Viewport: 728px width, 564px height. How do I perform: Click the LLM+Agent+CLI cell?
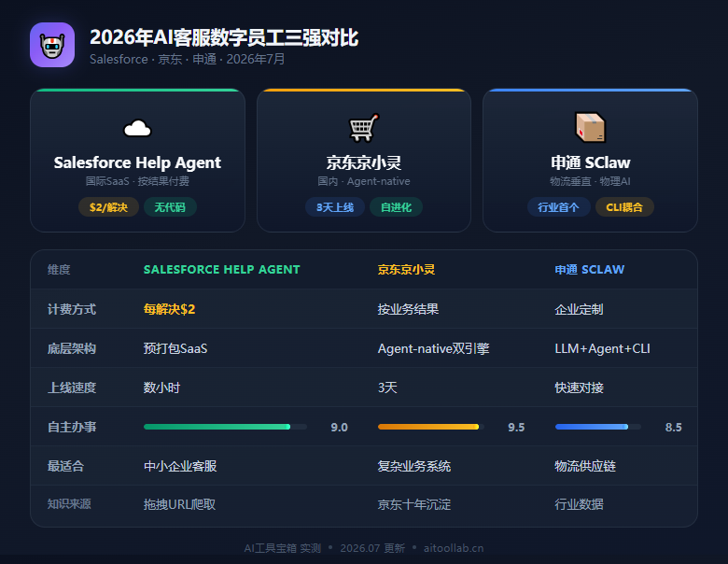pyautogui.click(x=602, y=348)
